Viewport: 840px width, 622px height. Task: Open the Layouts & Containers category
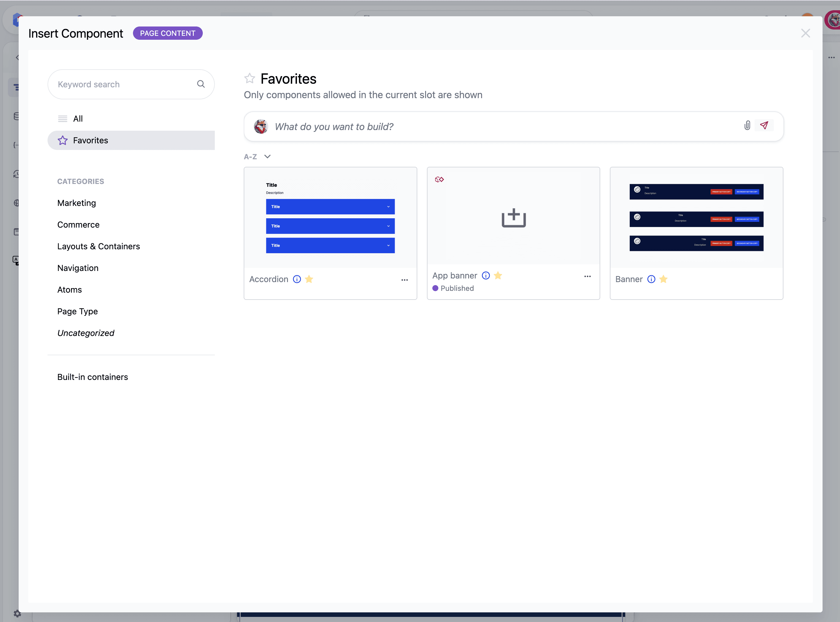point(99,246)
